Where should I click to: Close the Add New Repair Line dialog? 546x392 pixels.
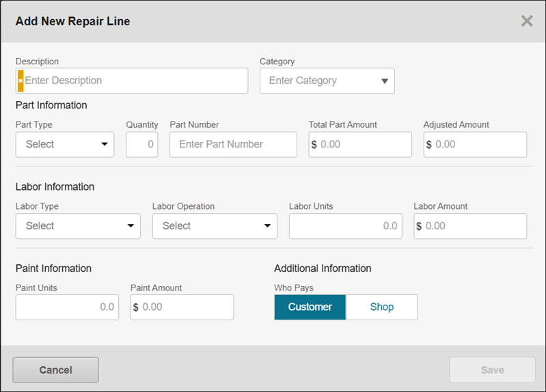point(526,20)
